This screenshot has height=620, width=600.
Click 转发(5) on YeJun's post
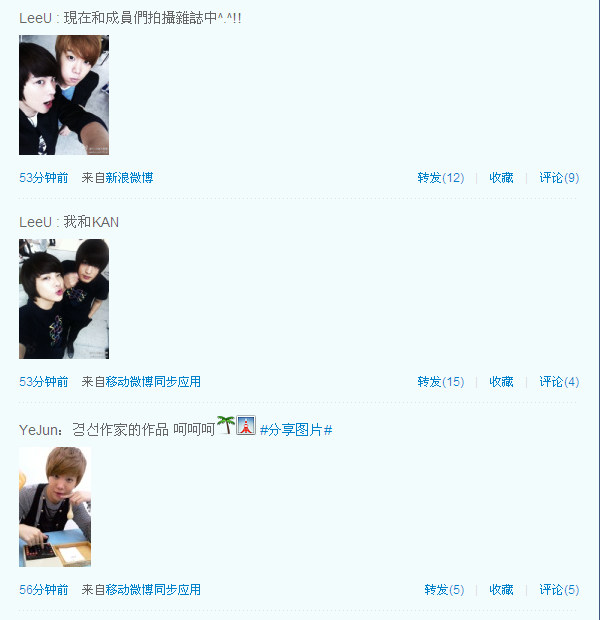[444, 590]
